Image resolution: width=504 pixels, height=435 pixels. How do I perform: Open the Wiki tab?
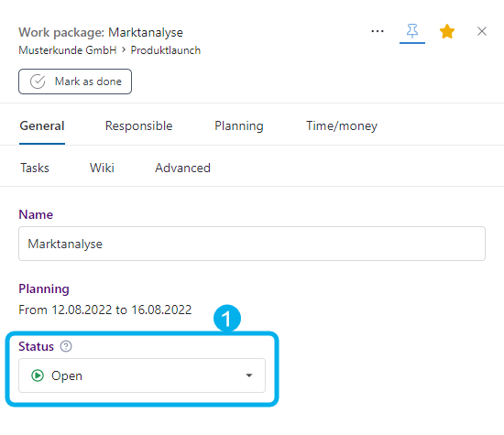pyautogui.click(x=102, y=168)
